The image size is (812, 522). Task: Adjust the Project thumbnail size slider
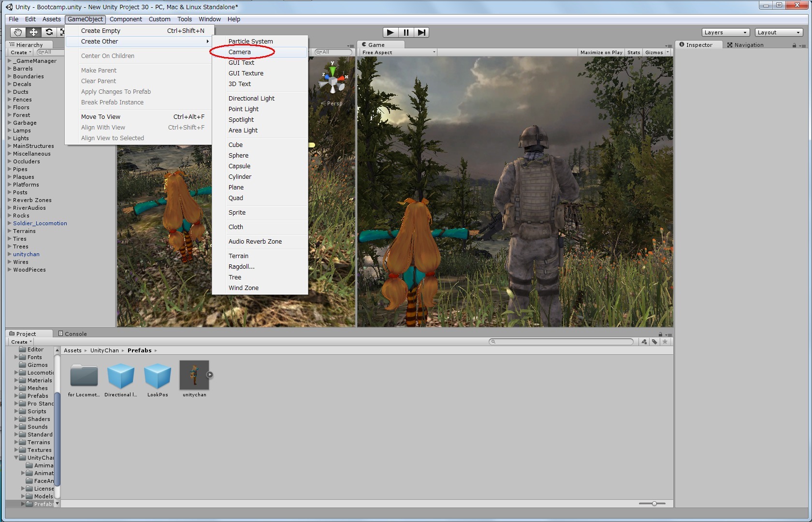coord(654,504)
